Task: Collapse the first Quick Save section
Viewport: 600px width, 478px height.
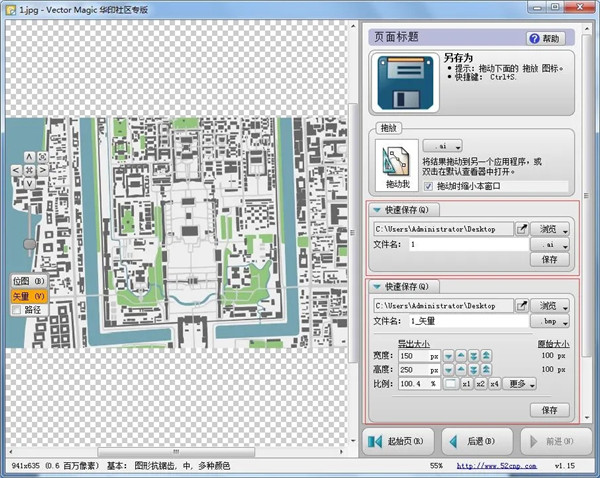Action: coord(377,210)
